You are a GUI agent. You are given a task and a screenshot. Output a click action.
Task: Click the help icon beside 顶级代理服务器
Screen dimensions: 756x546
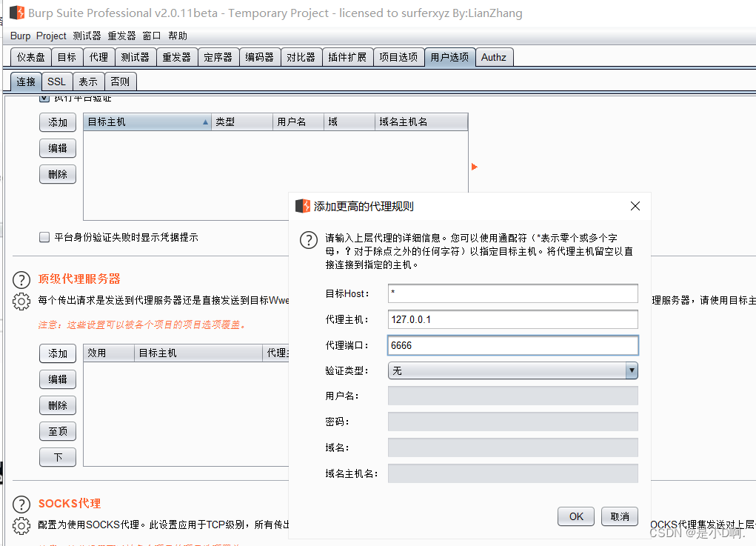click(21, 280)
